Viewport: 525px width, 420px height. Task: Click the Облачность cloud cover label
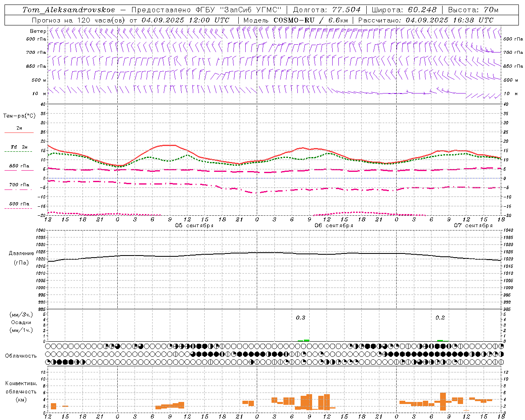click(x=21, y=356)
